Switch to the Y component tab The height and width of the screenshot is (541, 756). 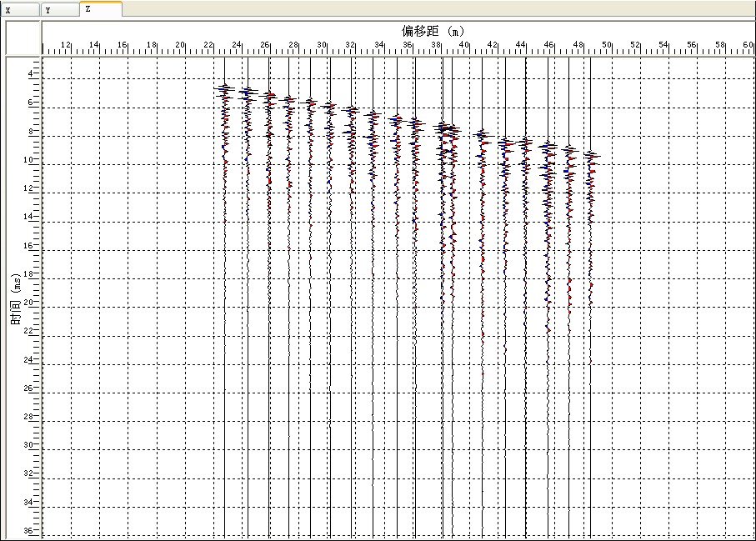60,10
